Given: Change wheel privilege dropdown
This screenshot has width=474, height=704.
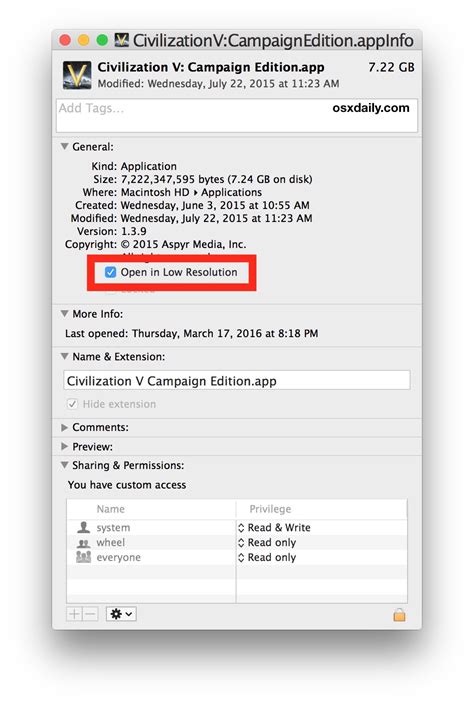Looking at the screenshot, I should [267, 542].
